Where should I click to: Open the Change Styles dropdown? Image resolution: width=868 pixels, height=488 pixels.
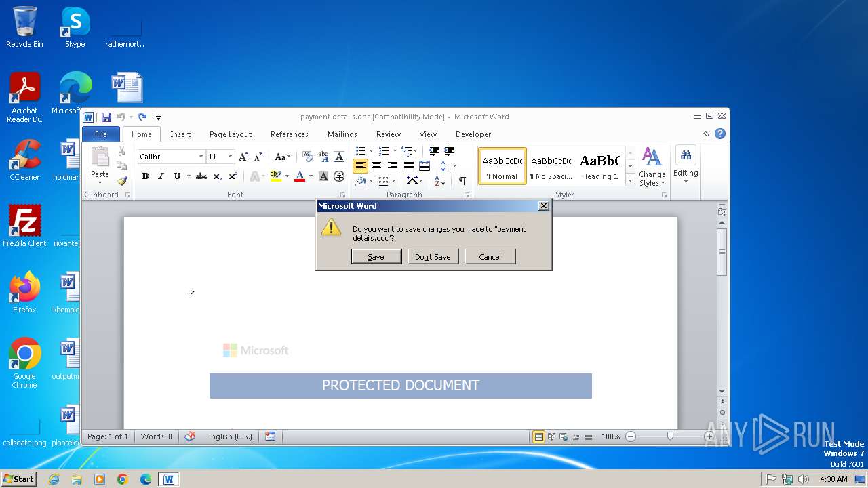click(x=652, y=167)
